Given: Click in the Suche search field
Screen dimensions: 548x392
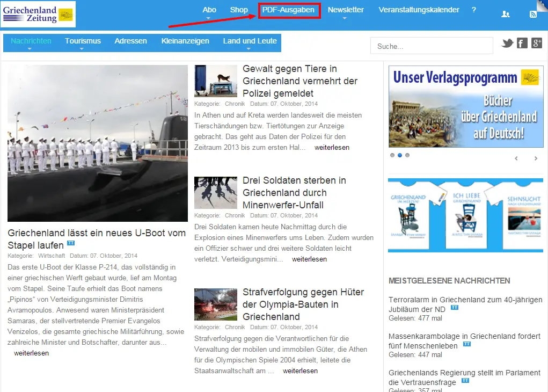Looking at the screenshot, I should 432,46.
